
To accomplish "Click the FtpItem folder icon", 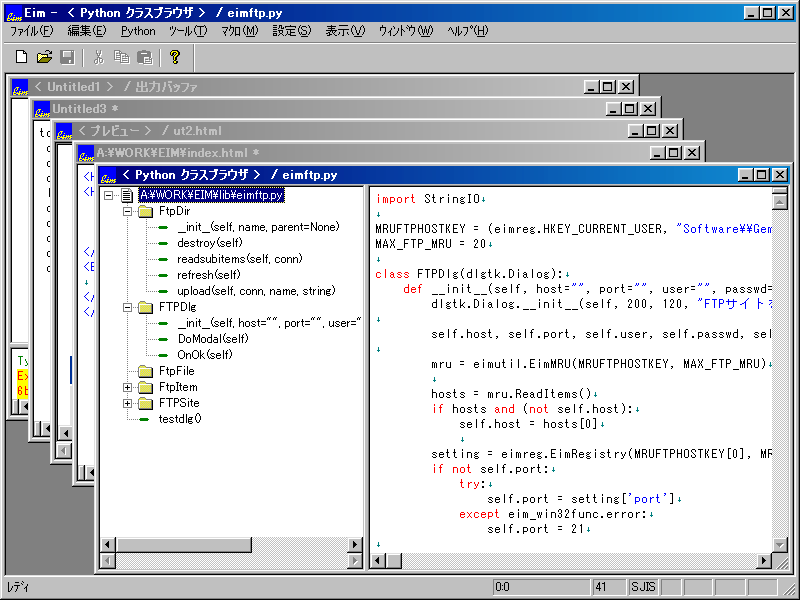I will click(x=146, y=387).
